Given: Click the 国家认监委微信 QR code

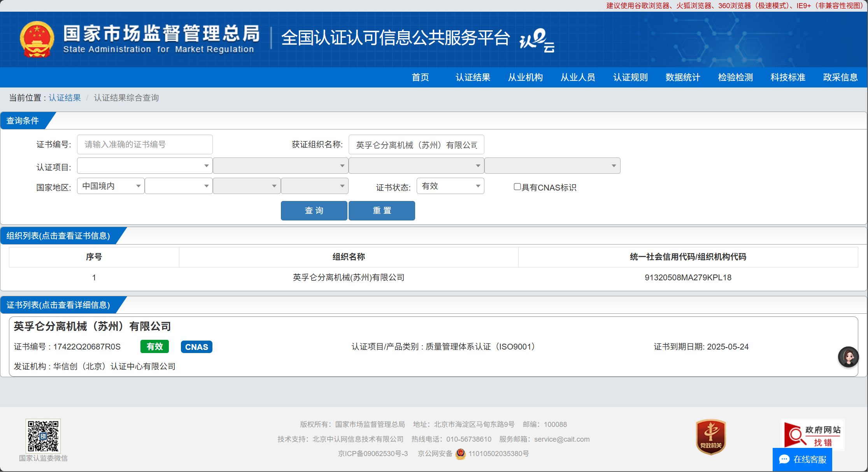Looking at the screenshot, I should [x=43, y=435].
